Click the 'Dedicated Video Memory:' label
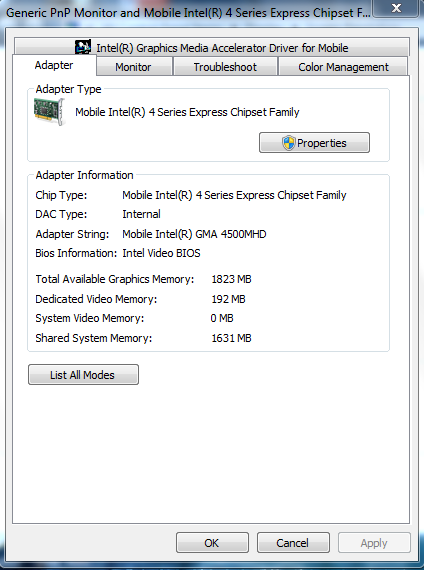 (96, 299)
